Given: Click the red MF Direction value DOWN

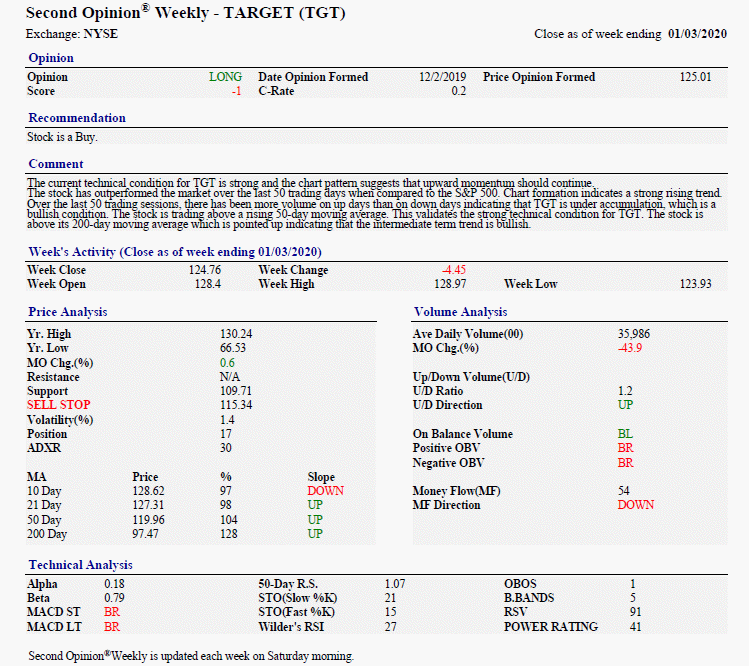Looking at the screenshot, I should pyautogui.click(x=636, y=505).
